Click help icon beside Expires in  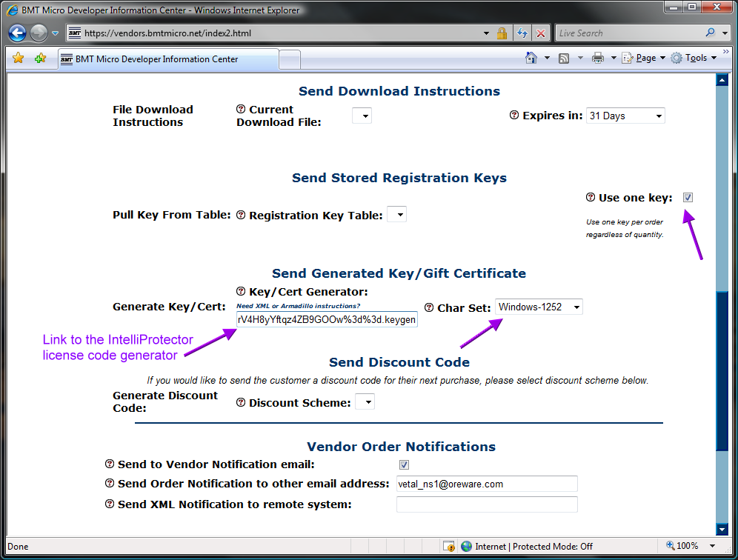pos(514,116)
